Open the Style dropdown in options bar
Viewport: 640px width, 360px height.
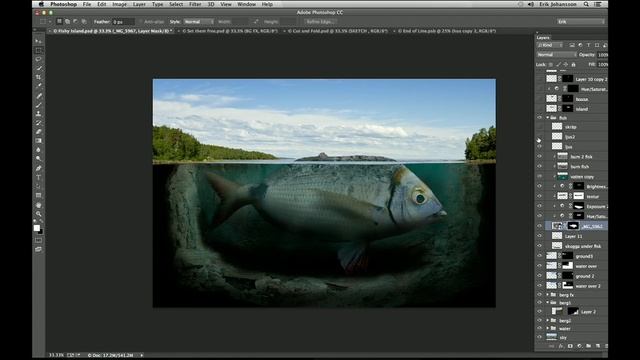198,22
